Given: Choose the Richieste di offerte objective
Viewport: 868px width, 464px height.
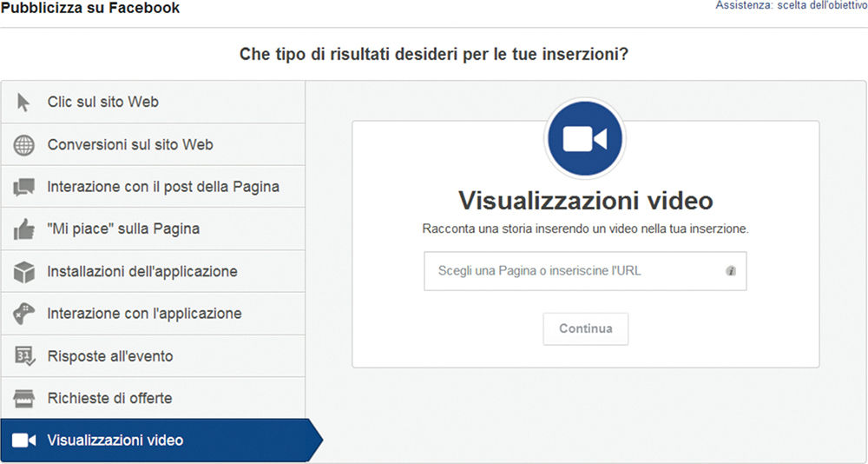Looking at the screenshot, I should [153, 398].
